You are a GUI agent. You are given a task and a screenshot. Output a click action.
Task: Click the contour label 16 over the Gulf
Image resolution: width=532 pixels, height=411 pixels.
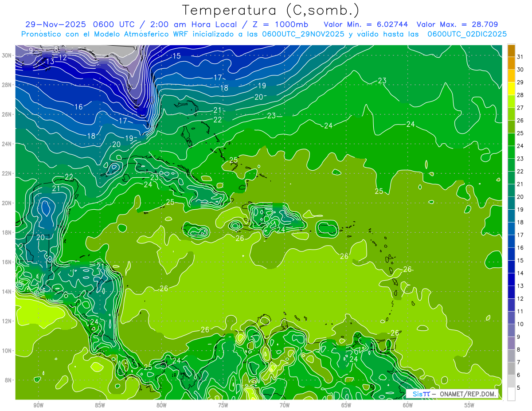point(78,107)
